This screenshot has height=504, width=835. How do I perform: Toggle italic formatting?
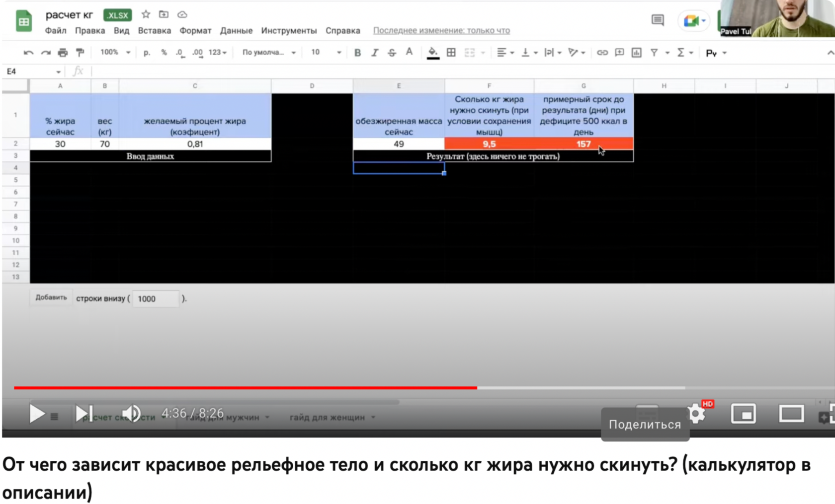375,53
